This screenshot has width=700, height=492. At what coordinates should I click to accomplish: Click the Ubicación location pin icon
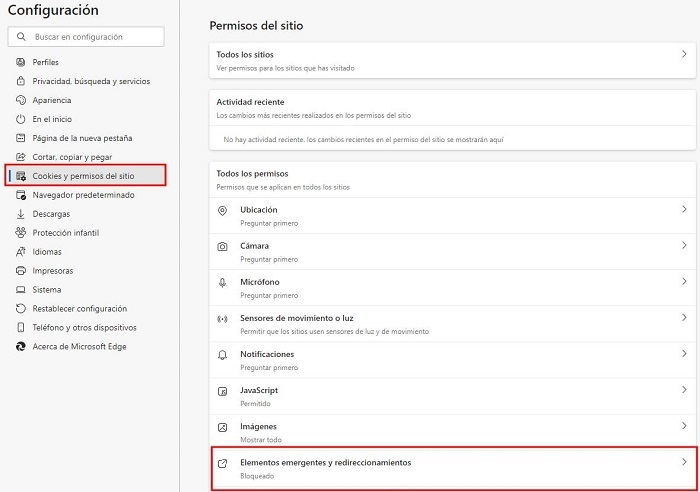point(223,209)
